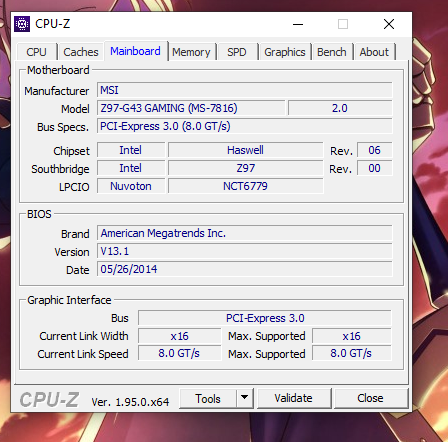The image size is (448, 442).
Task: Click the Manufacturer field showing MSI
Action: click(245, 90)
